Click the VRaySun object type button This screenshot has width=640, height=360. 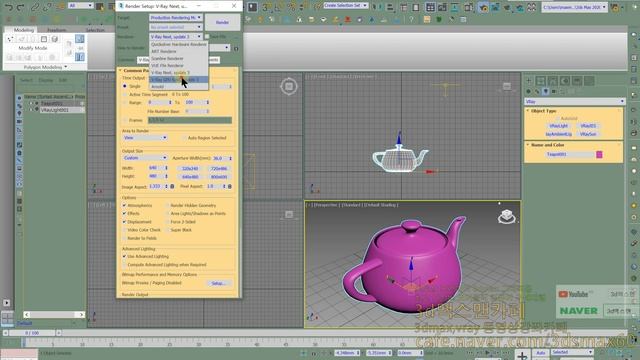tap(588, 134)
